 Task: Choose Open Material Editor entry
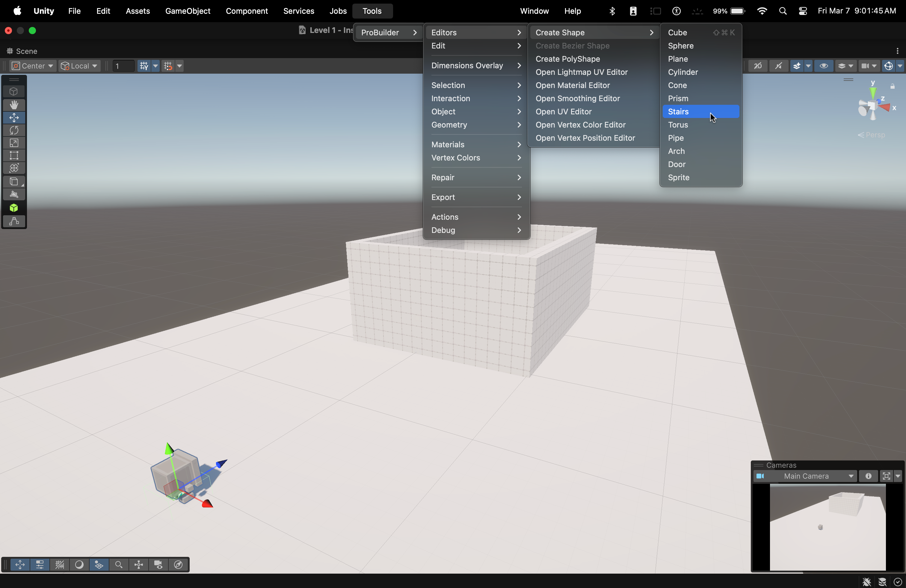[593, 85]
